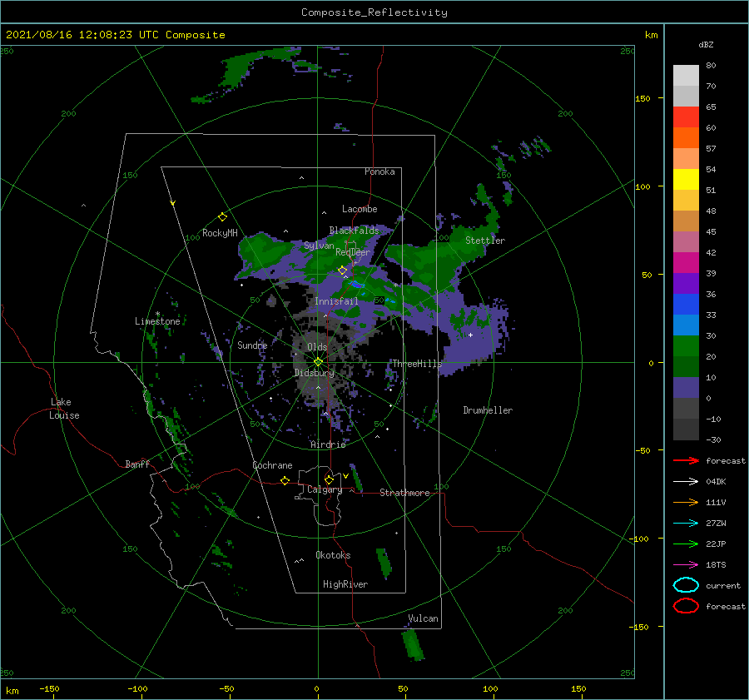The image size is (749, 700).
Task: Click the red forecast ellipse icon
Action: (x=686, y=606)
